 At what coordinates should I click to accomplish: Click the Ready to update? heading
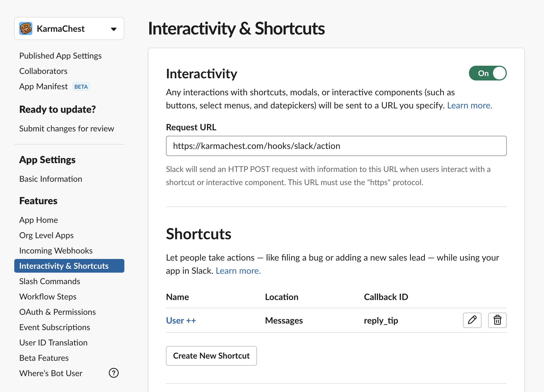point(58,109)
